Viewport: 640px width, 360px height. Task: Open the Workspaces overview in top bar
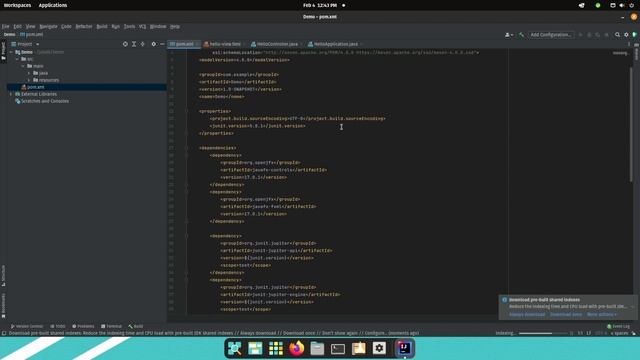tap(17, 5)
